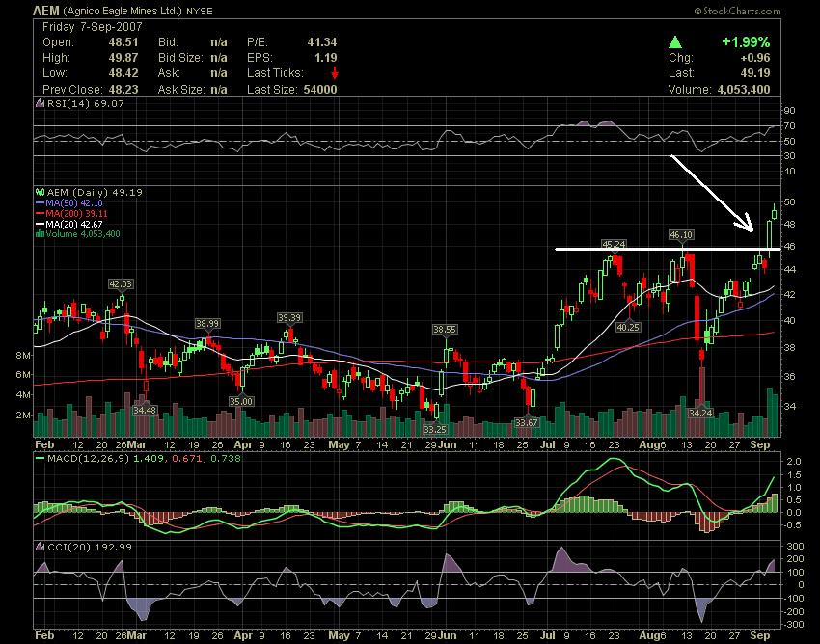Click the 42.03 peak price label

pos(121,284)
